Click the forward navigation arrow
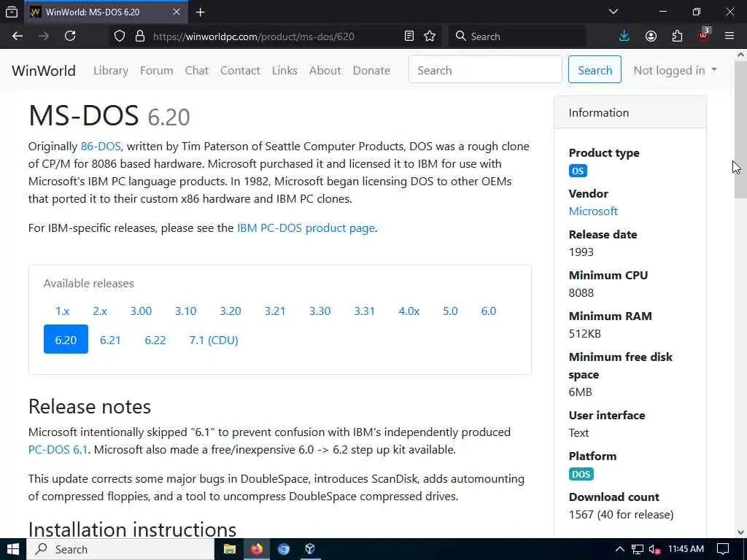Image resolution: width=747 pixels, height=560 pixels. (43, 36)
